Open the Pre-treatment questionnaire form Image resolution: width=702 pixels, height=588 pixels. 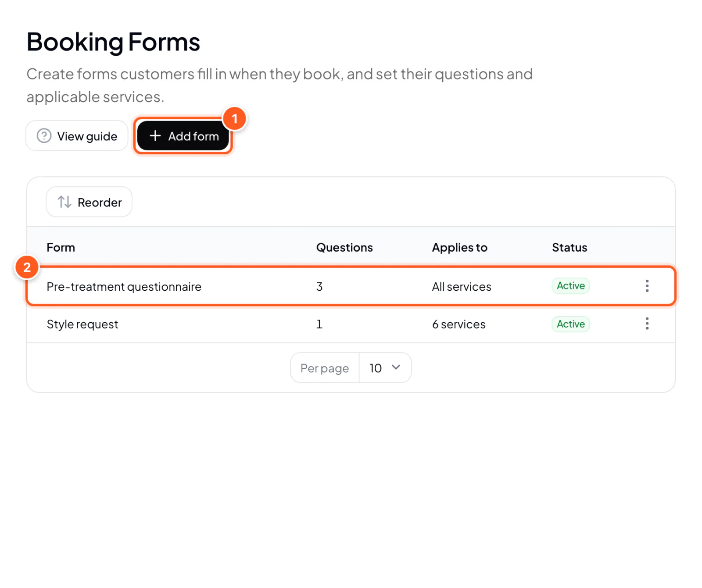click(124, 286)
